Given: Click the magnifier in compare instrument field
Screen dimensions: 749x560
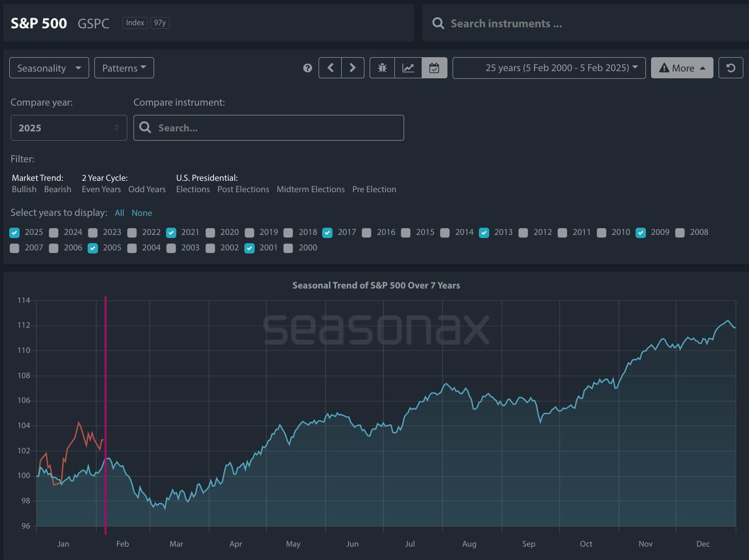Looking at the screenshot, I should point(145,127).
